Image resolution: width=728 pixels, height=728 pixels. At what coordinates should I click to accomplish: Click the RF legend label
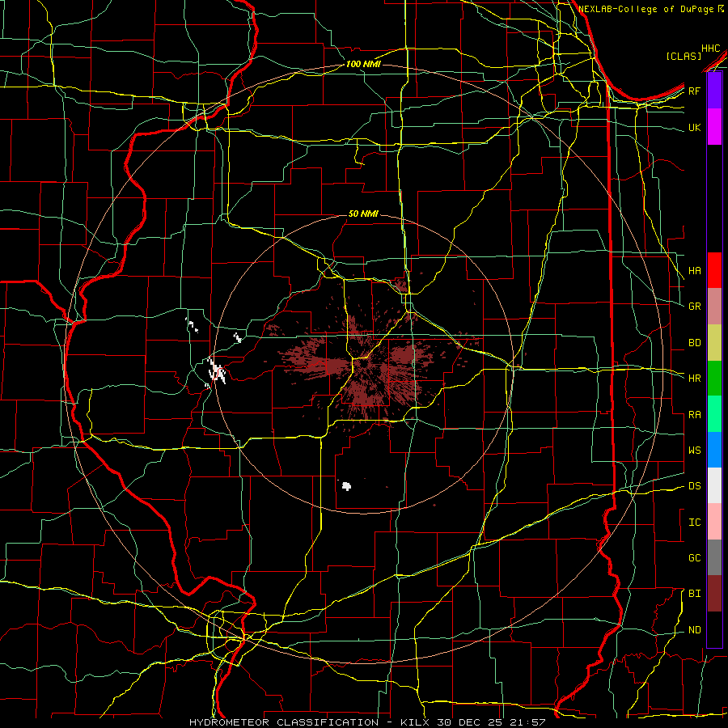point(695,91)
